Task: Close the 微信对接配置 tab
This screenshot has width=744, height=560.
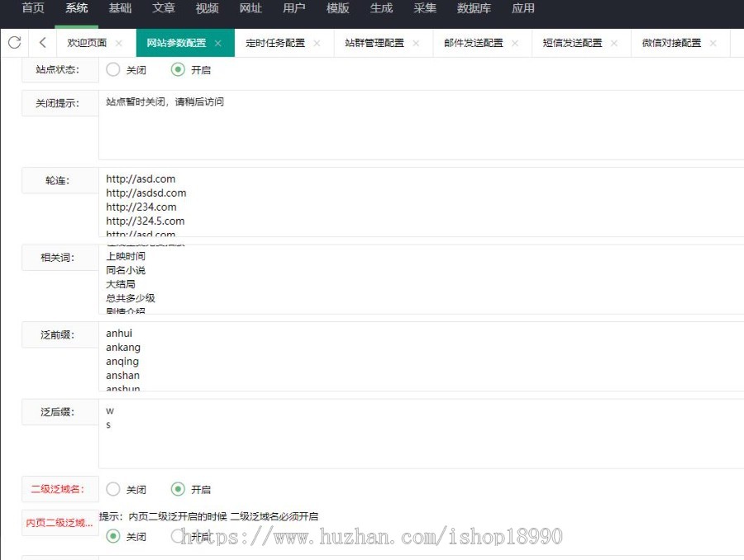Action: [713, 43]
